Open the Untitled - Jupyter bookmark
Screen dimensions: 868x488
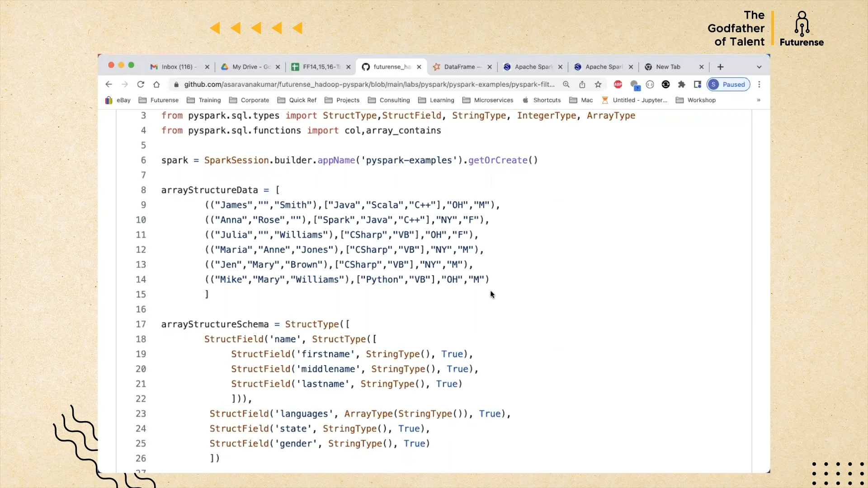click(634, 100)
